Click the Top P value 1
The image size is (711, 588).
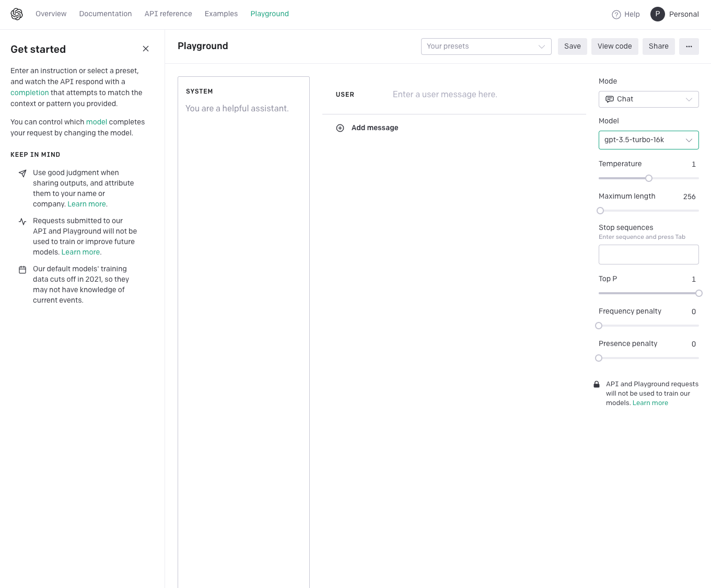click(x=694, y=280)
